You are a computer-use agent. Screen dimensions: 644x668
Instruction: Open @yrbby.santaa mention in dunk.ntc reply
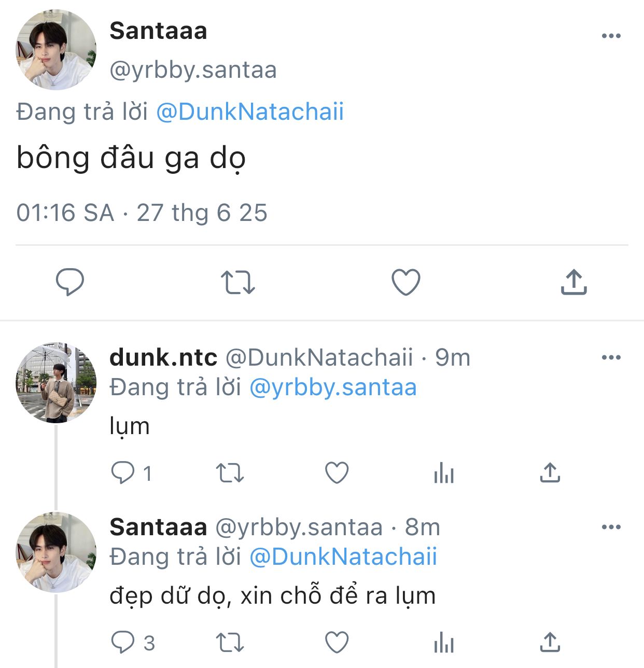click(333, 387)
